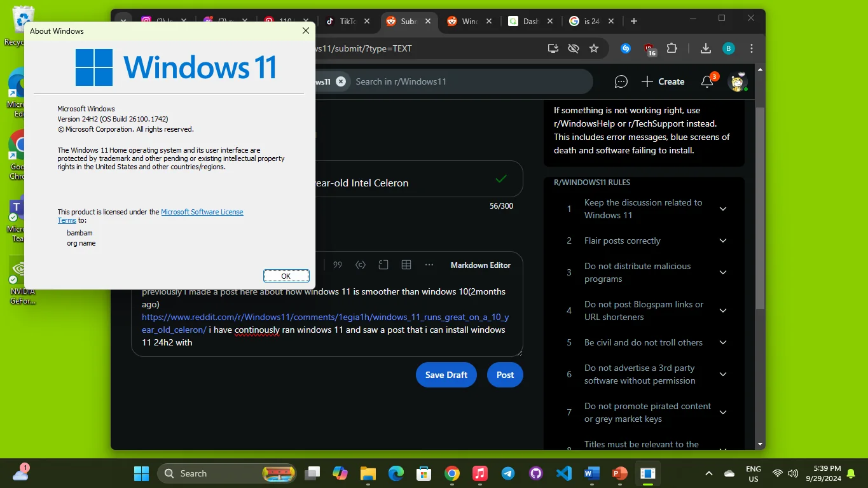Open Telegram from the taskbar

coord(508,473)
